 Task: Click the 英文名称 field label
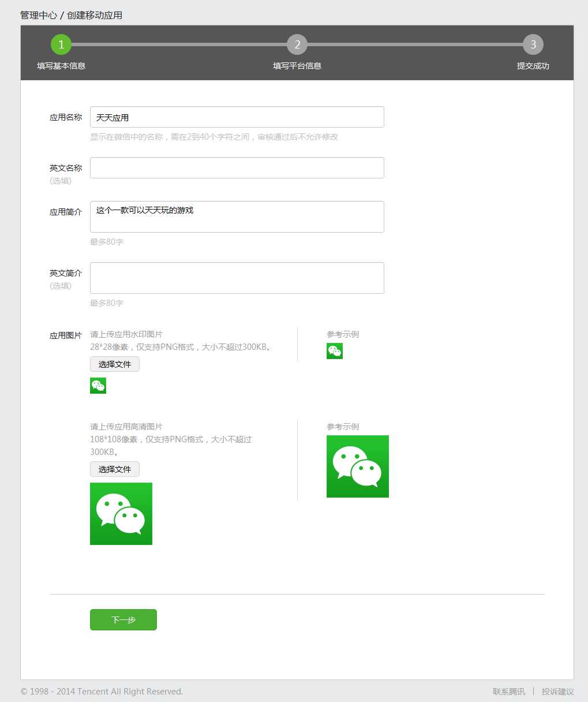[66, 168]
